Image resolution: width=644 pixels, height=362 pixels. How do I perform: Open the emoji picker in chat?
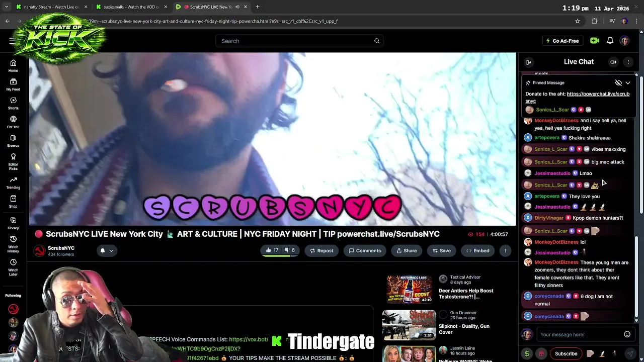tap(627, 334)
